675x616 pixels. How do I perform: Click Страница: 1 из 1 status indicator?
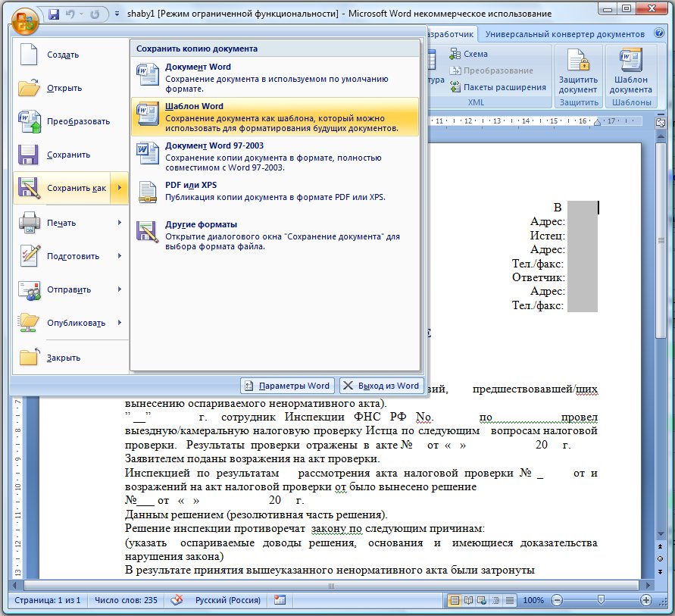(48, 600)
